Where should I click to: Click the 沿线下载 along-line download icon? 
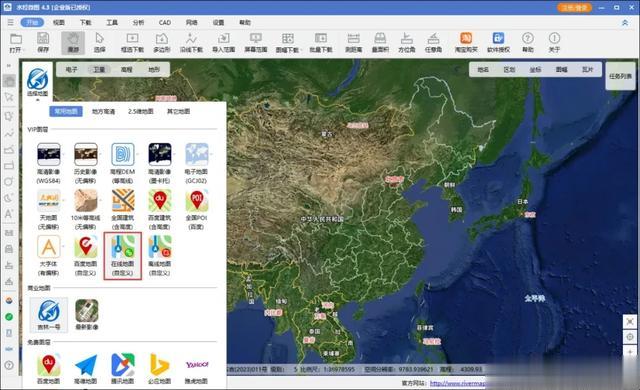click(x=191, y=42)
